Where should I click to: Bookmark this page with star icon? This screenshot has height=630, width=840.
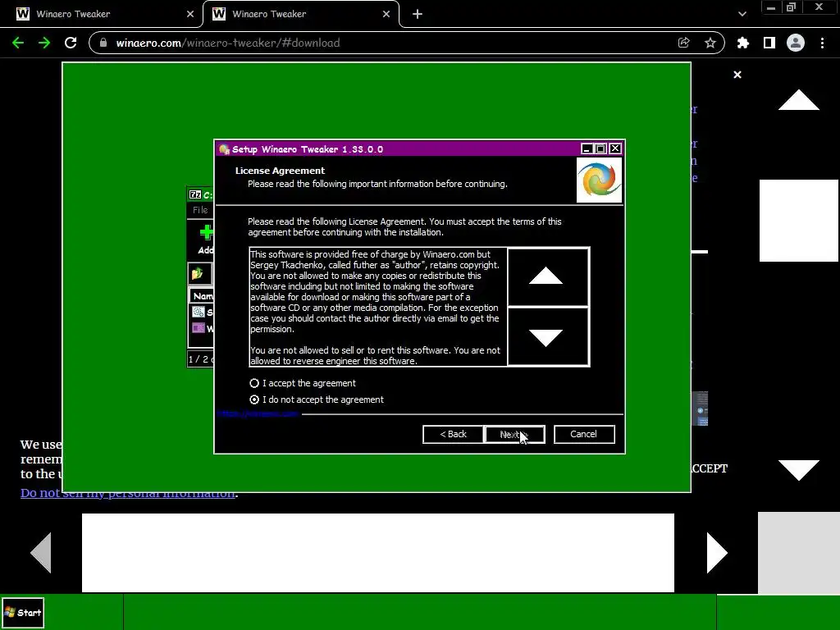(710, 43)
